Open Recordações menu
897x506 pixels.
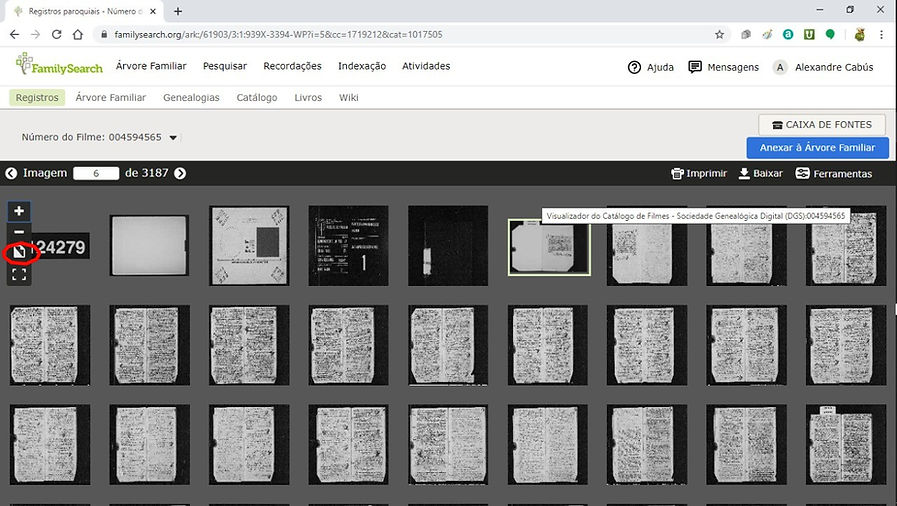tap(292, 66)
